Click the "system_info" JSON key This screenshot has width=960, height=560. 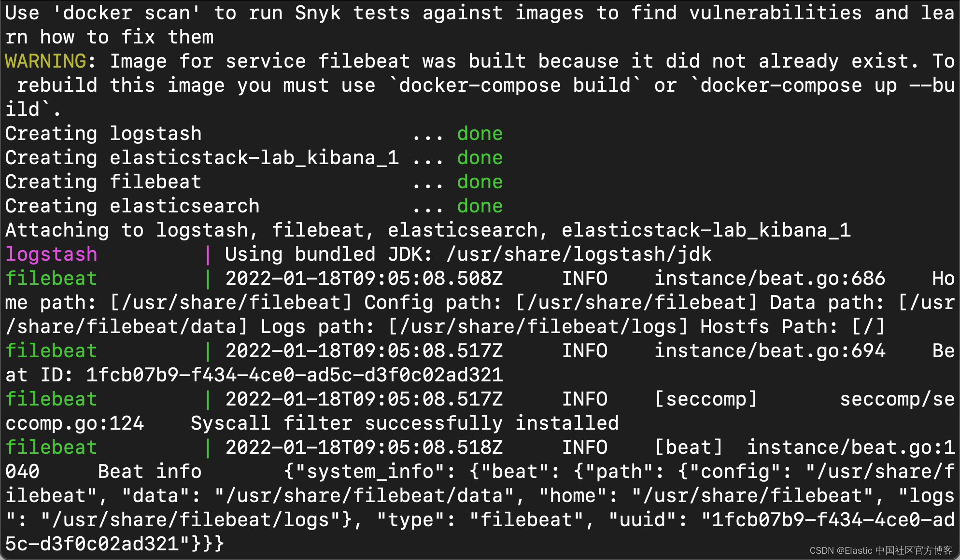(x=370, y=472)
